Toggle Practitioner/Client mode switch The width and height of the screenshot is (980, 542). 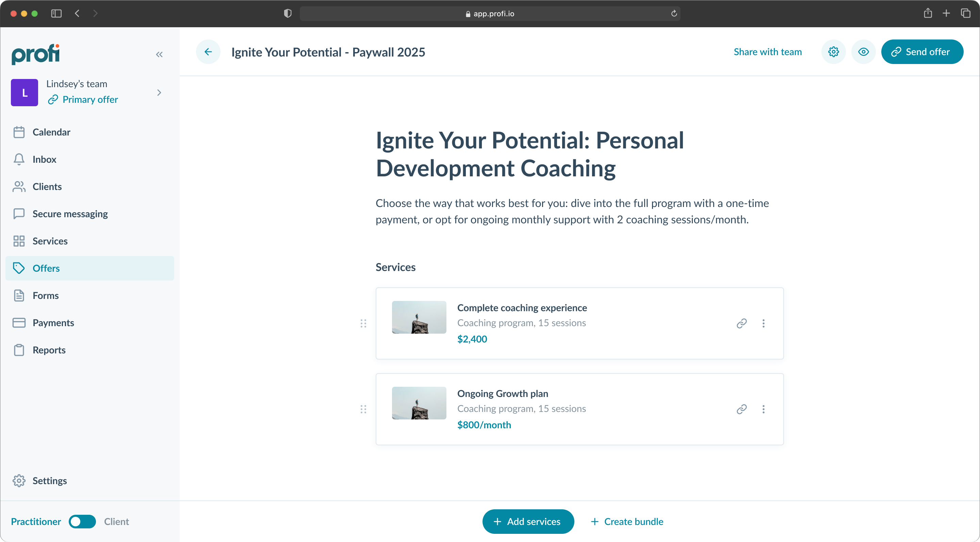(82, 522)
